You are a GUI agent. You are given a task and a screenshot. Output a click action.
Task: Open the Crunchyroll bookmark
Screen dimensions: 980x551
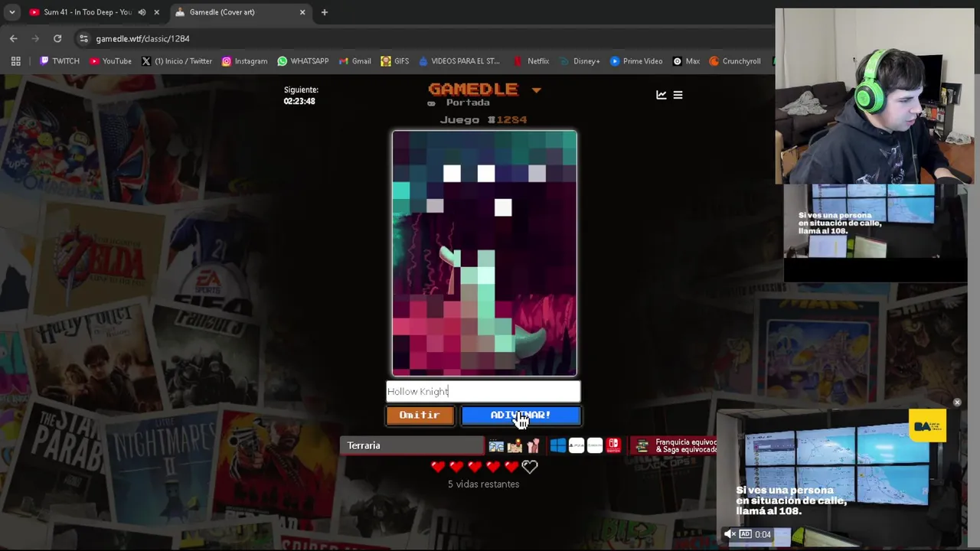click(734, 61)
